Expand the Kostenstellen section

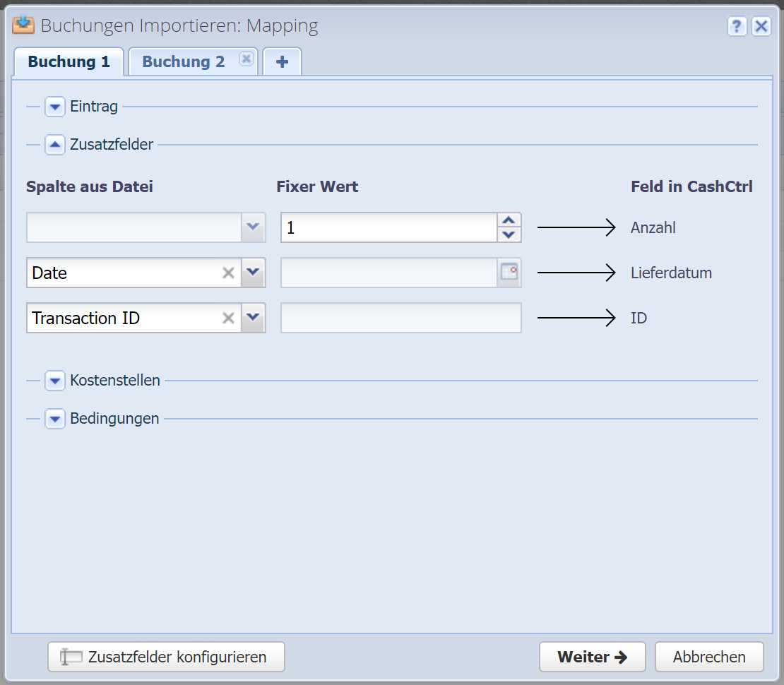pyautogui.click(x=55, y=381)
